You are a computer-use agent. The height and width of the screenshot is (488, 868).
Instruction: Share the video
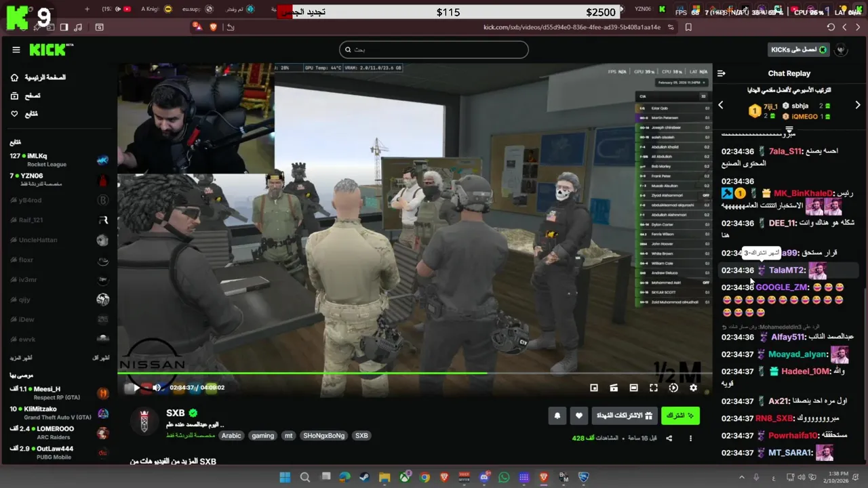669,438
